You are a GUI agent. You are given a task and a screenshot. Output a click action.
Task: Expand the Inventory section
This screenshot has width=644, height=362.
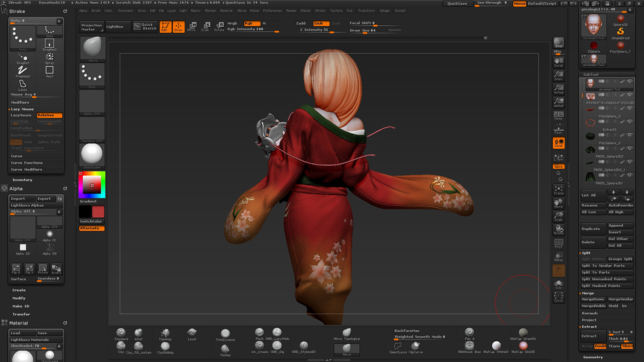tap(22, 180)
